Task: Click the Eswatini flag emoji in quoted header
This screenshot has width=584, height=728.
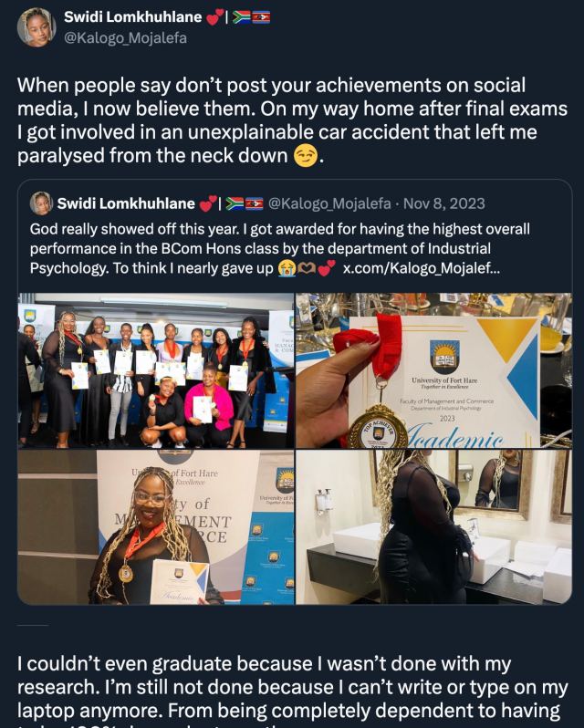Action: click(x=254, y=203)
